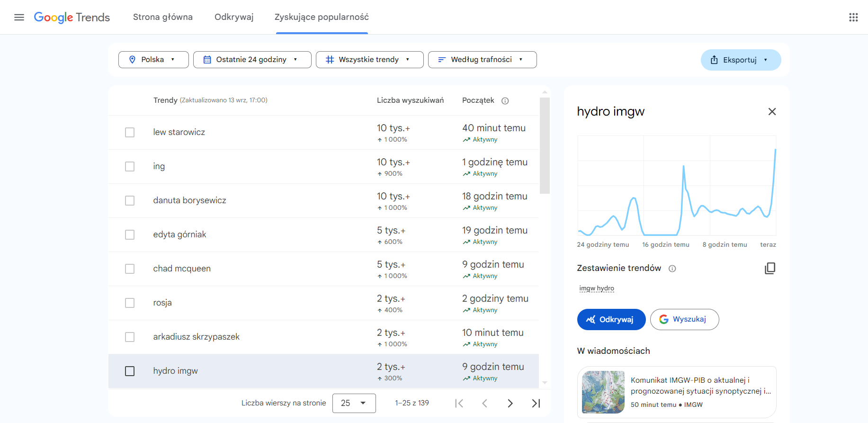Tick the checkbox for ing
This screenshot has height=423, width=868.
click(130, 166)
